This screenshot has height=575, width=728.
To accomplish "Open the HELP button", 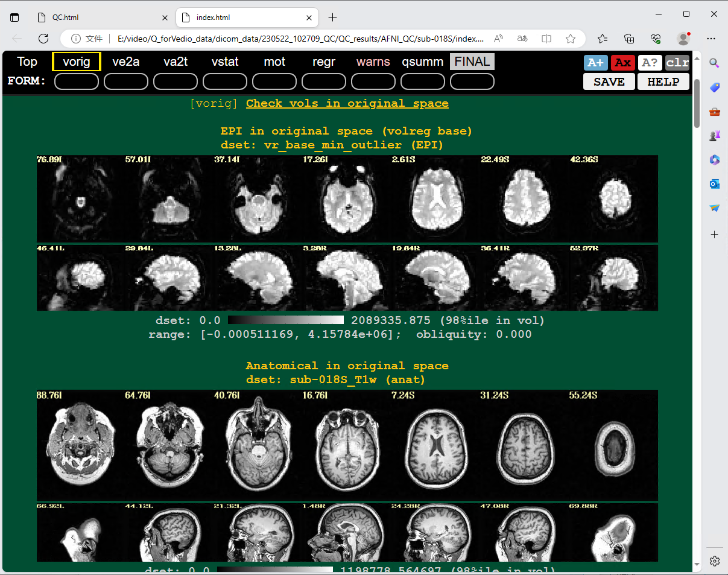I will pos(663,82).
